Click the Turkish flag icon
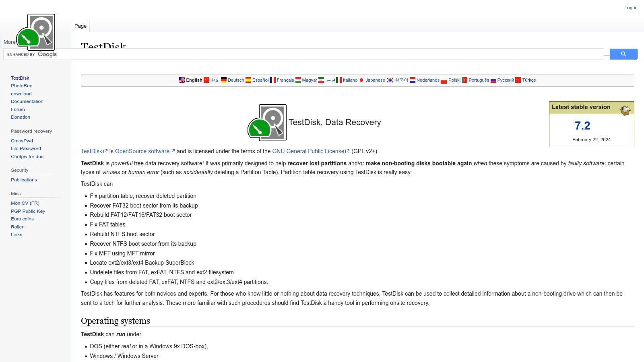This screenshot has height=362, width=644. 518,80
